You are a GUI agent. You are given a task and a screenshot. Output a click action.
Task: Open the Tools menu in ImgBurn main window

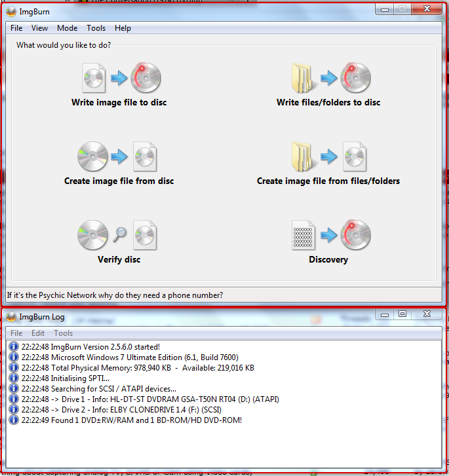click(96, 28)
